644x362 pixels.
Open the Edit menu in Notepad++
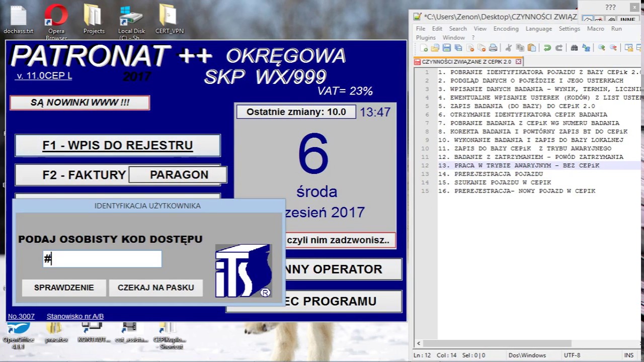point(437,29)
